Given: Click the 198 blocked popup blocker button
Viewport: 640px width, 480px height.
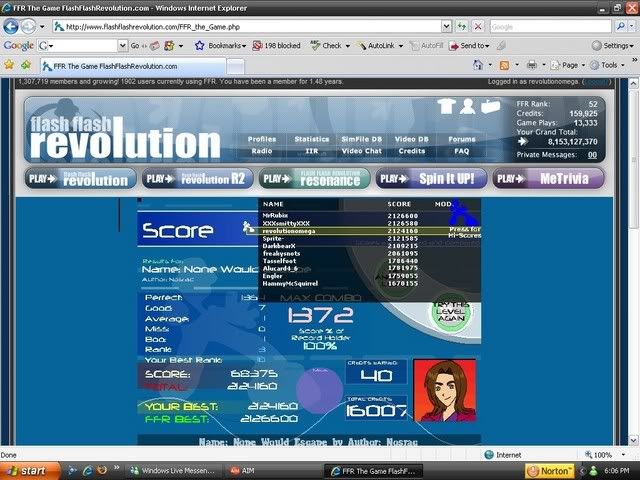Looking at the screenshot, I should click(277, 46).
